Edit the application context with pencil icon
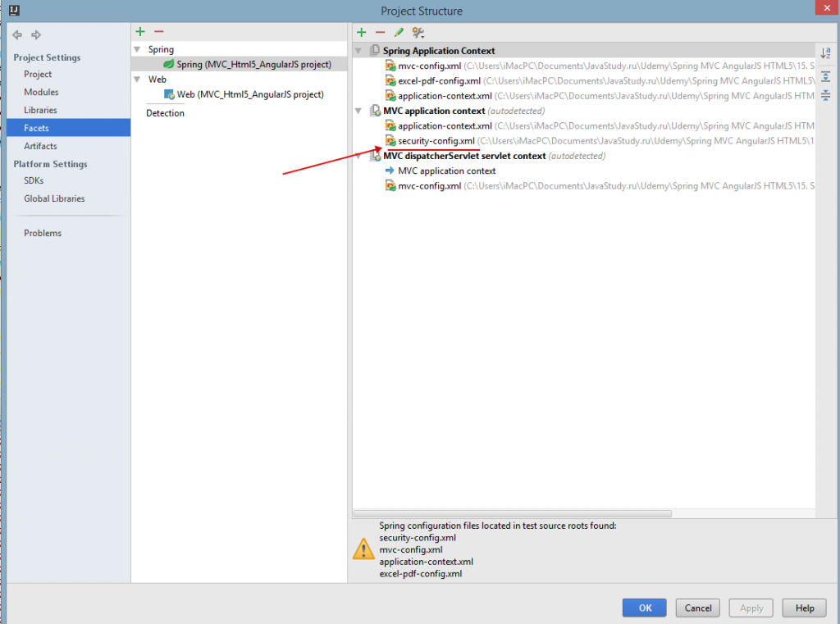Image resolution: width=840 pixels, height=624 pixels. click(x=399, y=33)
